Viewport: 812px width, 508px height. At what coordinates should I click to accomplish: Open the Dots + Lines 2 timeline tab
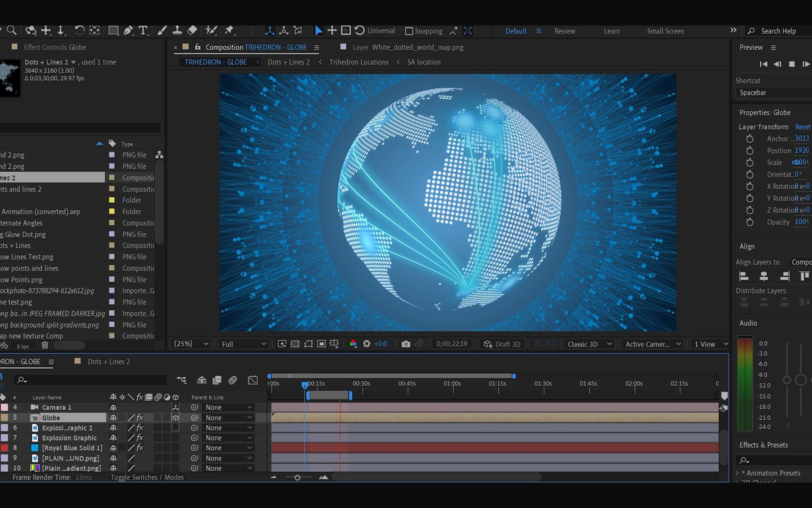108,362
